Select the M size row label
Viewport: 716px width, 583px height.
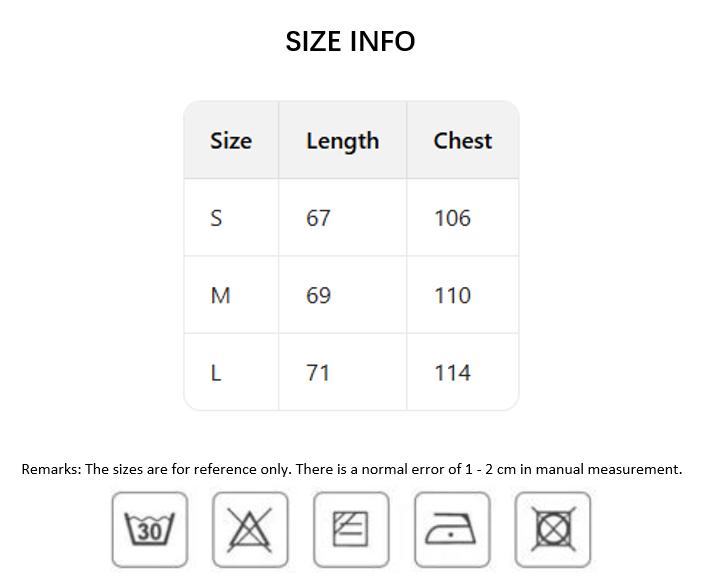[220, 296]
